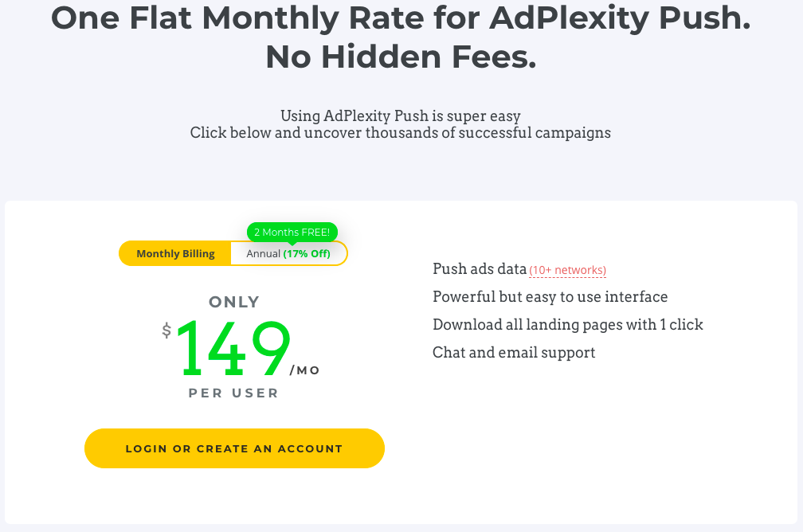803x532 pixels.
Task: Click the 17% Off green text
Action: [307, 254]
